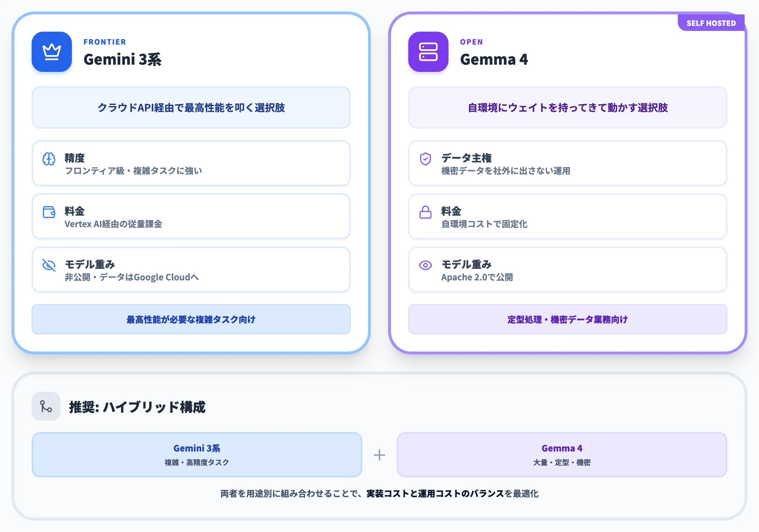Click text 機密データを社外に出さない運用
The image size is (759, 532).
click(506, 171)
